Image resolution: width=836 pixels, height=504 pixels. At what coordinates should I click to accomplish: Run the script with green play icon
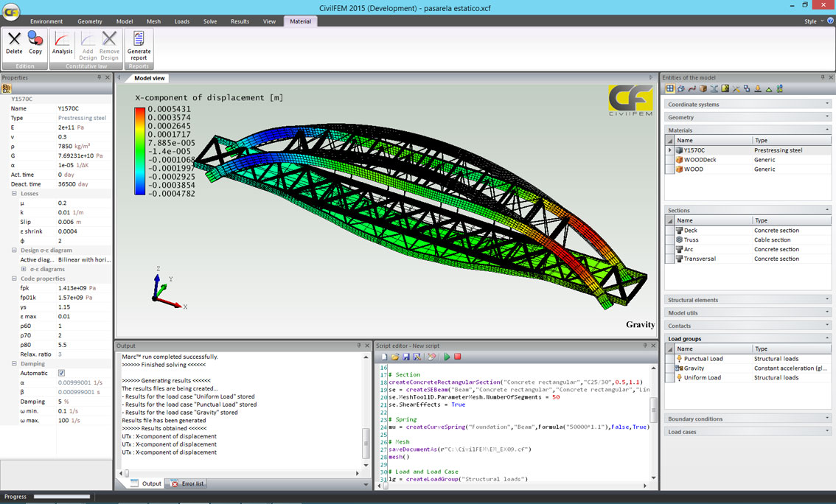[x=447, y=357]
